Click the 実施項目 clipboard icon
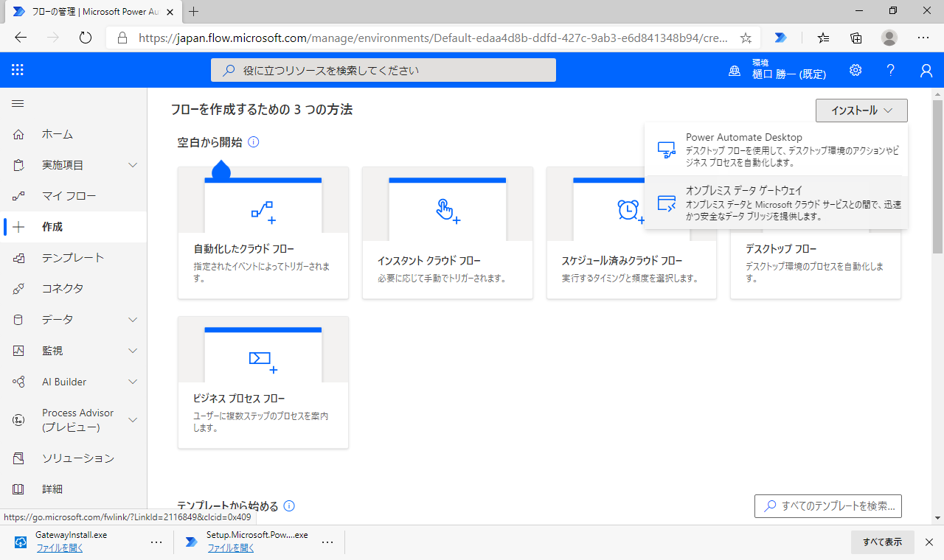Viewport: 944px width, 560px height. [x=18, y=165]
